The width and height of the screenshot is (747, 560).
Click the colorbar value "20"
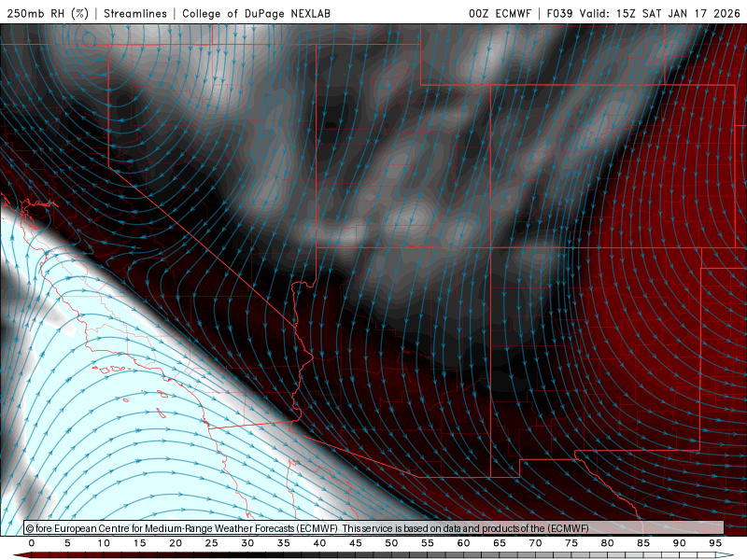(x=176, y=543)
